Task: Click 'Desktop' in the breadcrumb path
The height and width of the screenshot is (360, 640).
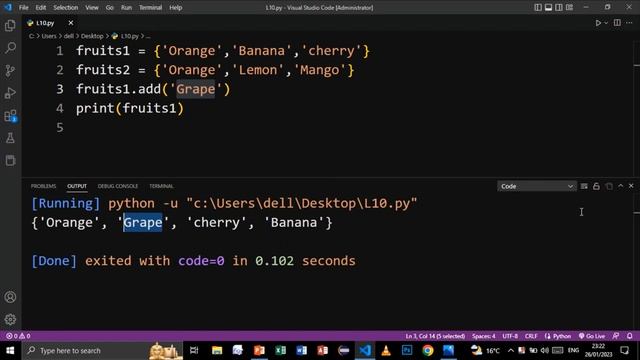Action: tap(92, 36)
